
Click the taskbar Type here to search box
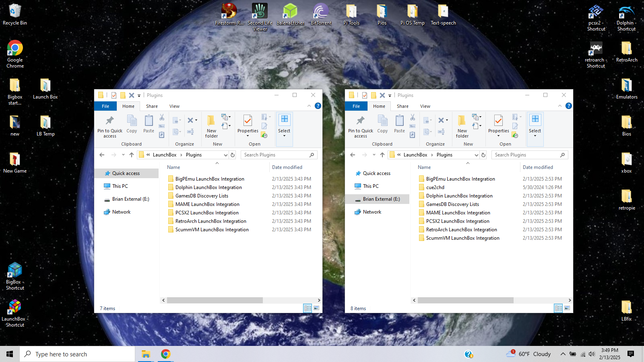tap(77, 354)
